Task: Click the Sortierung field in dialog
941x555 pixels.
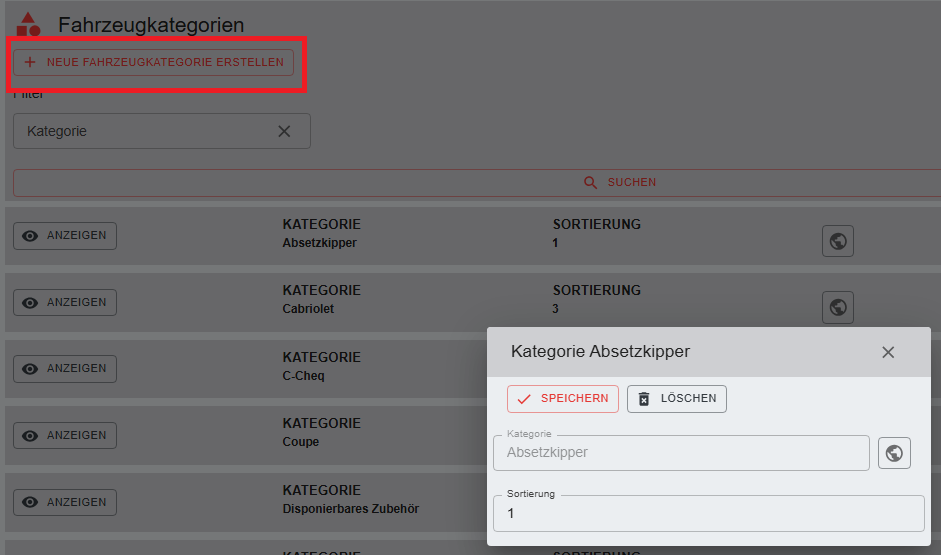Action: (x=708, y=514)
